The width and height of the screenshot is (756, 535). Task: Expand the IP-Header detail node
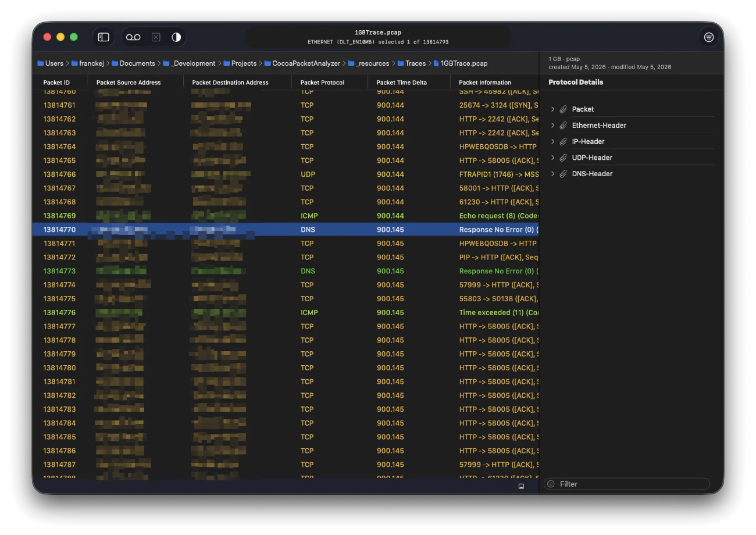coord(552,141)
